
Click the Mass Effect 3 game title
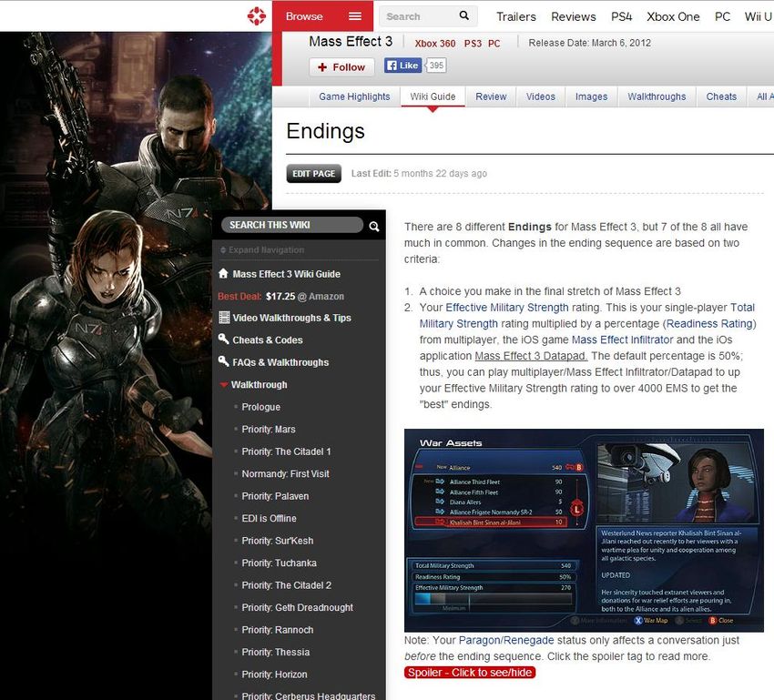[x=351, y=42]
